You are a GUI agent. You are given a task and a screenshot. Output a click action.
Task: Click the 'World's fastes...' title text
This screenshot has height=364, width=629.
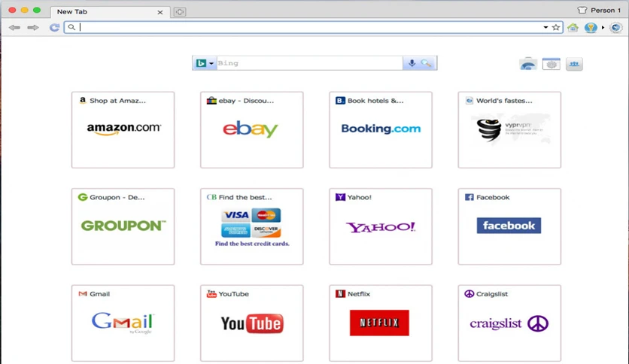[504, 101]
